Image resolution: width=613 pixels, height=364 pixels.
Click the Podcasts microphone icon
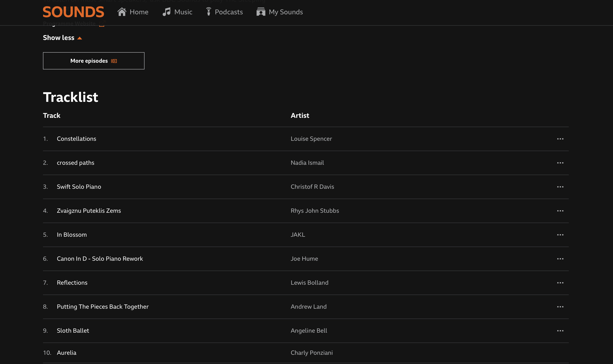click(208, 12)
